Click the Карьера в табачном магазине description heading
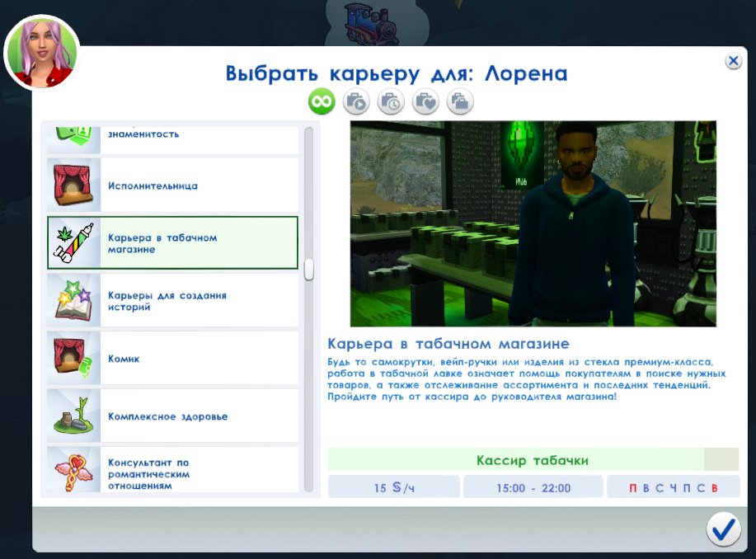 (448, 344)
